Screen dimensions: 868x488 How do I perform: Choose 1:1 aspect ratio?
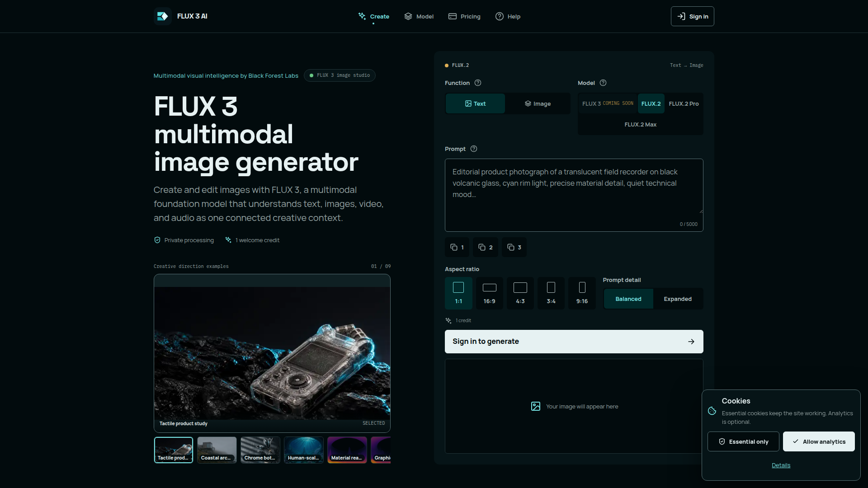click(458, 293)
